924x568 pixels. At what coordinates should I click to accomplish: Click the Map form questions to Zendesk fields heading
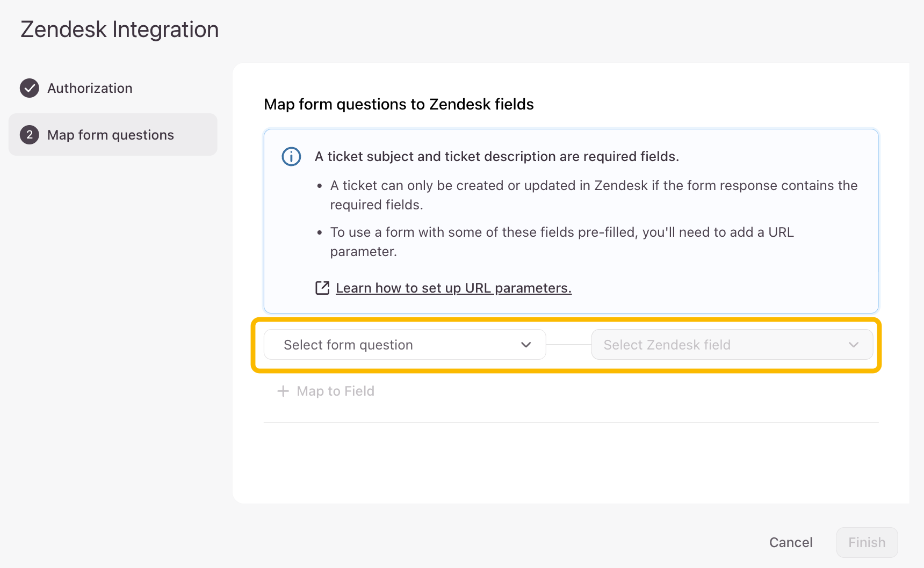(399, 104)
